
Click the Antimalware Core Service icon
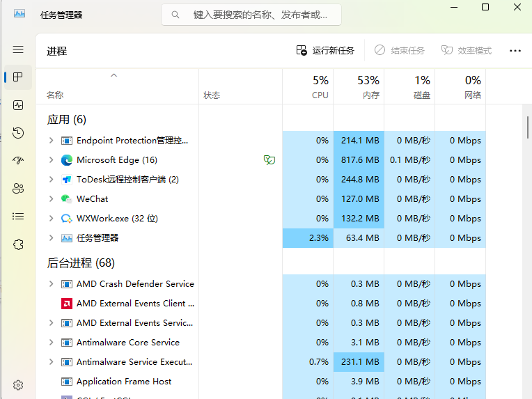tap(67, 343)
